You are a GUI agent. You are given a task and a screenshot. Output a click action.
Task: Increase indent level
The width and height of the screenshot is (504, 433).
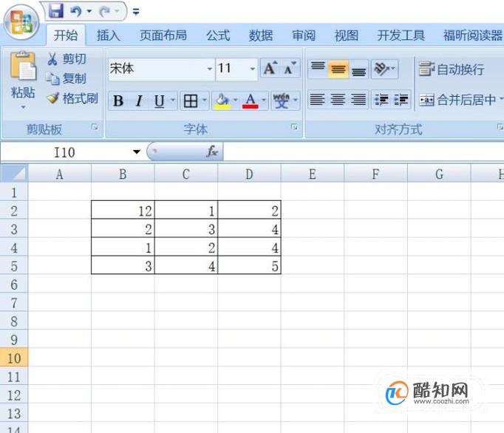click(401, 99)
